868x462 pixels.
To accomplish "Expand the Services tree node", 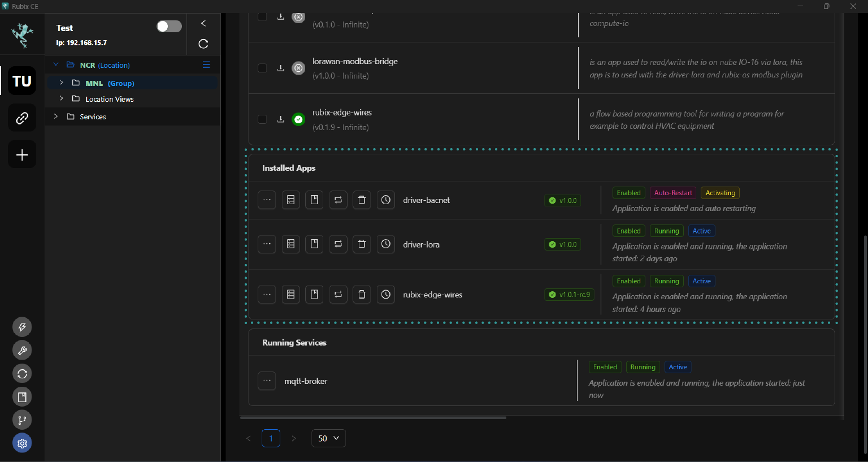I will [x=56, y=116].
